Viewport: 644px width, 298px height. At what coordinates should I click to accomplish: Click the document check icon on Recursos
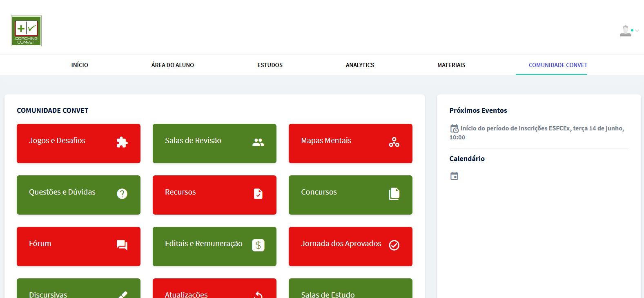258,194
